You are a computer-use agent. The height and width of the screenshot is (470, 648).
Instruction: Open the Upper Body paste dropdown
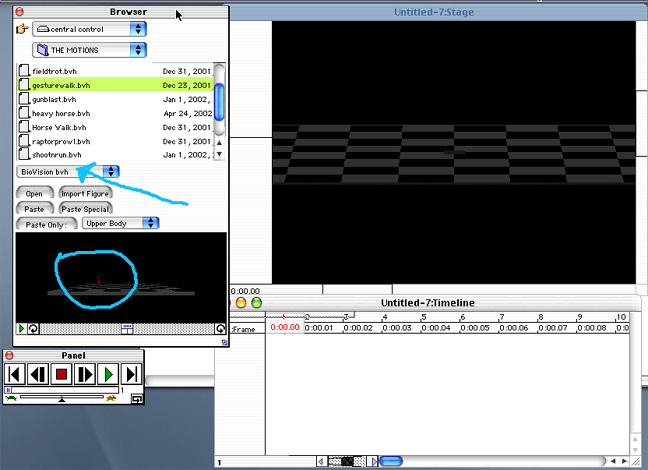click(x=121, y=223)
